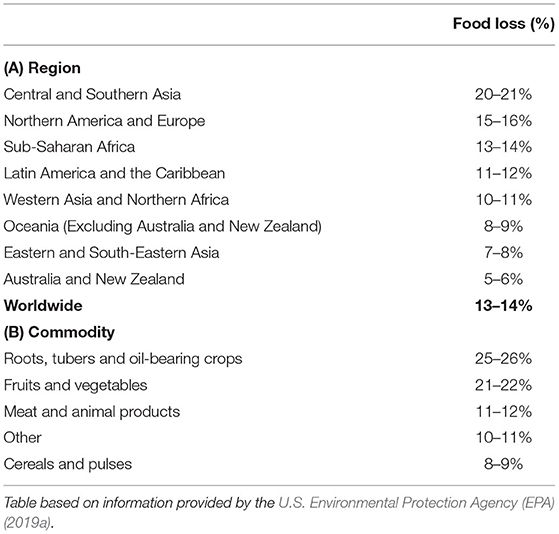This screenshot has height=534, width=559.
Task: Click the (2019a) citation link
Action: coord(27,523)
